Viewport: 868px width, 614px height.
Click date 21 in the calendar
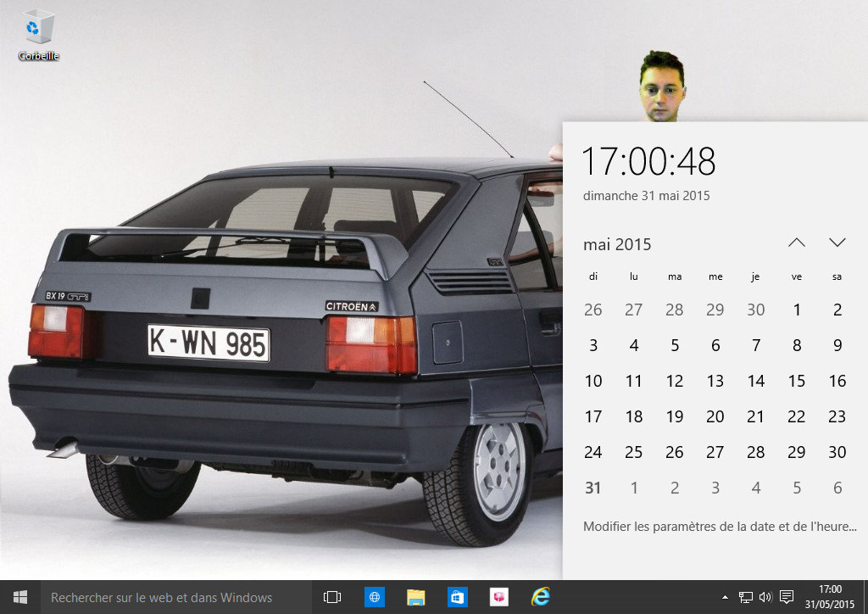pyautogui.click(x=756, y=416)
